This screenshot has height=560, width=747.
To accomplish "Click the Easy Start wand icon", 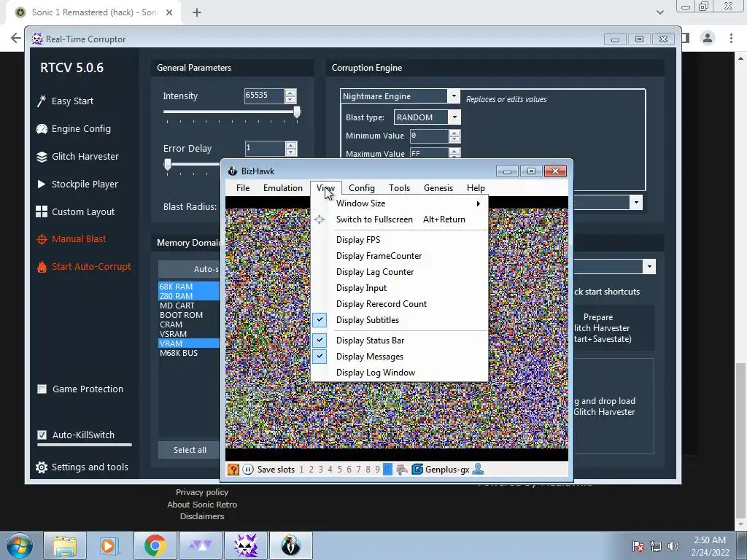I will [x=42, y=101].
